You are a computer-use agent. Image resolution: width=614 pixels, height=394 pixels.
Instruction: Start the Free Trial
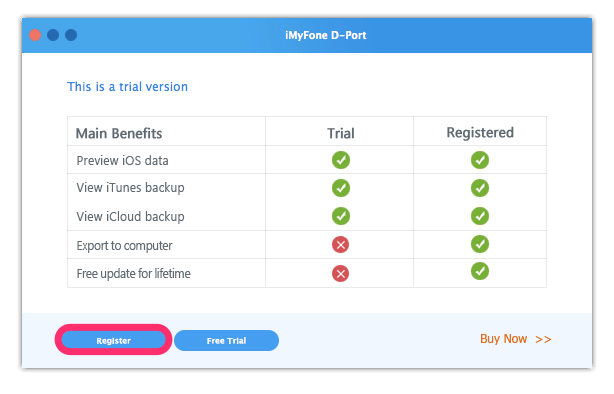pos(226,340)
